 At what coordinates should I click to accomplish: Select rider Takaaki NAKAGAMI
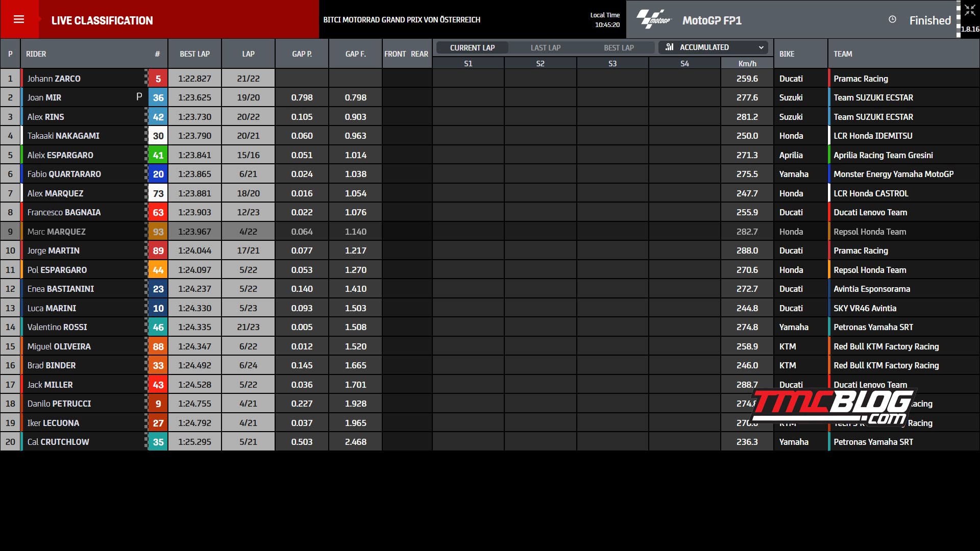63,136
